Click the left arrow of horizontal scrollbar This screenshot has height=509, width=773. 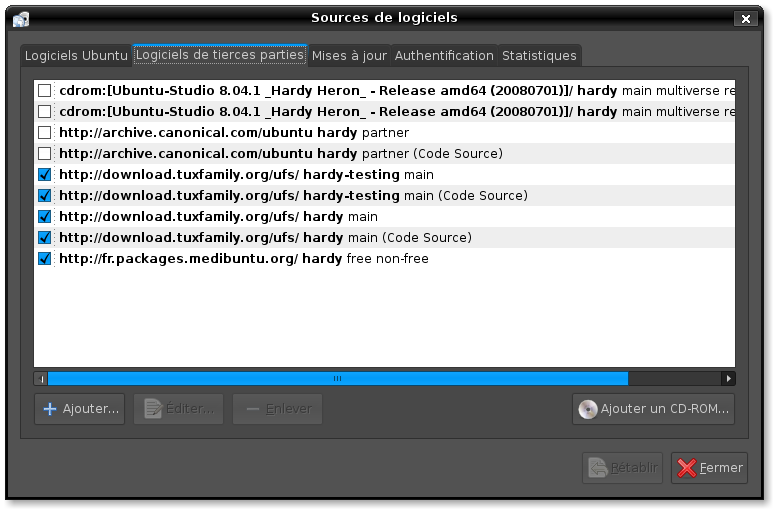[41, 379]
